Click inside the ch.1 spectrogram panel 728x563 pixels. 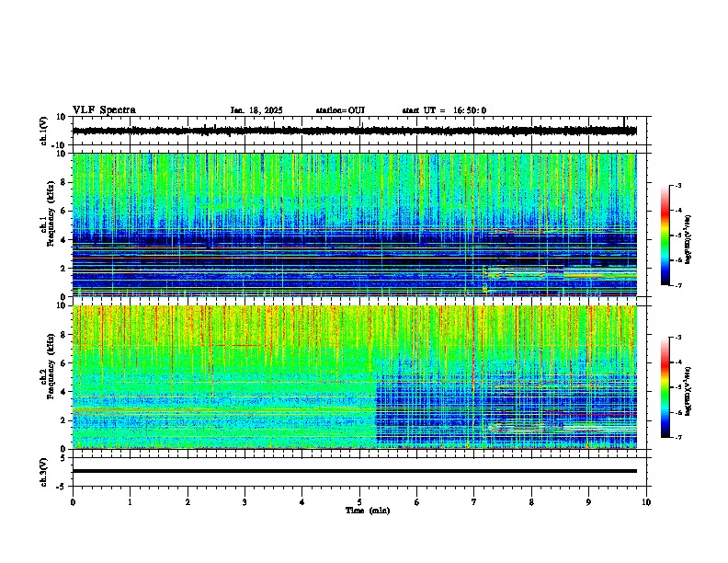click(355, 224)
